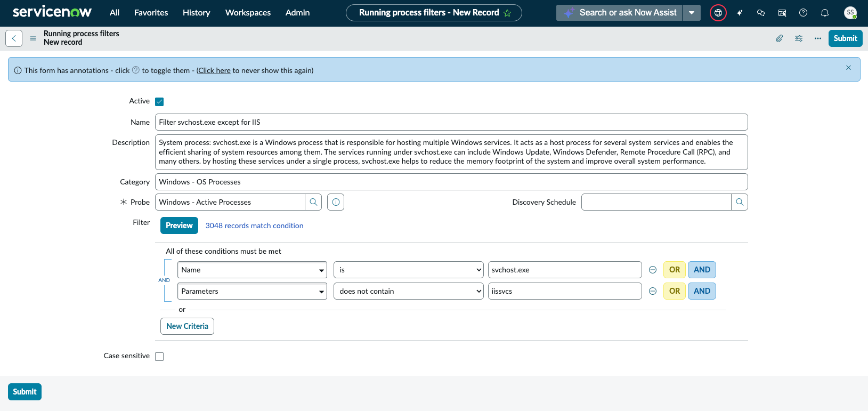The width and height of the screenshot is (868, 411).
Task: Open the globe scope picker icon
Action: click(x=718, y=13)
